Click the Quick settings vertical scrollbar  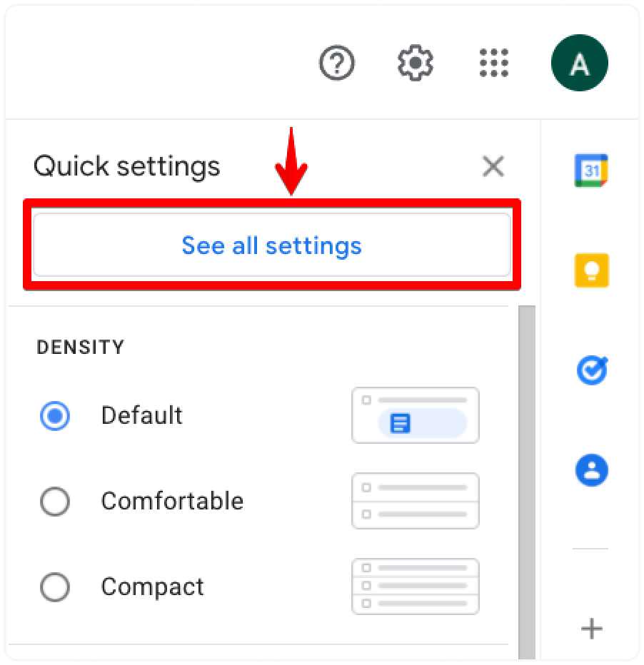point(527,482)
